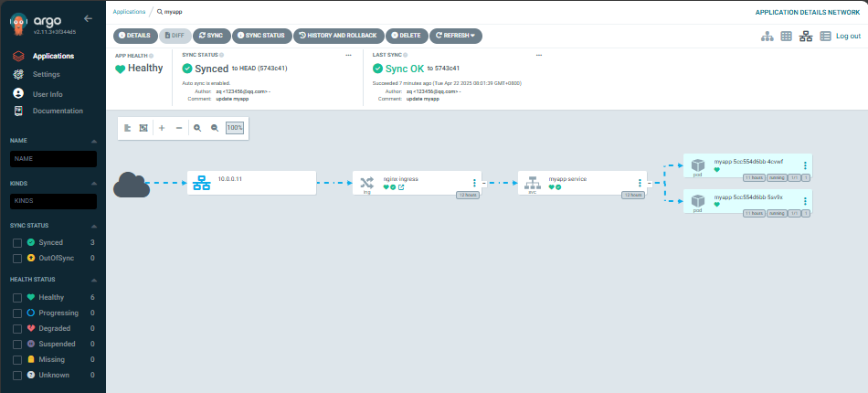Screen dimensions: 868x393
Task: Open Documentation in the sidebar
Action: pyautogui.click(x=58, y=111)
